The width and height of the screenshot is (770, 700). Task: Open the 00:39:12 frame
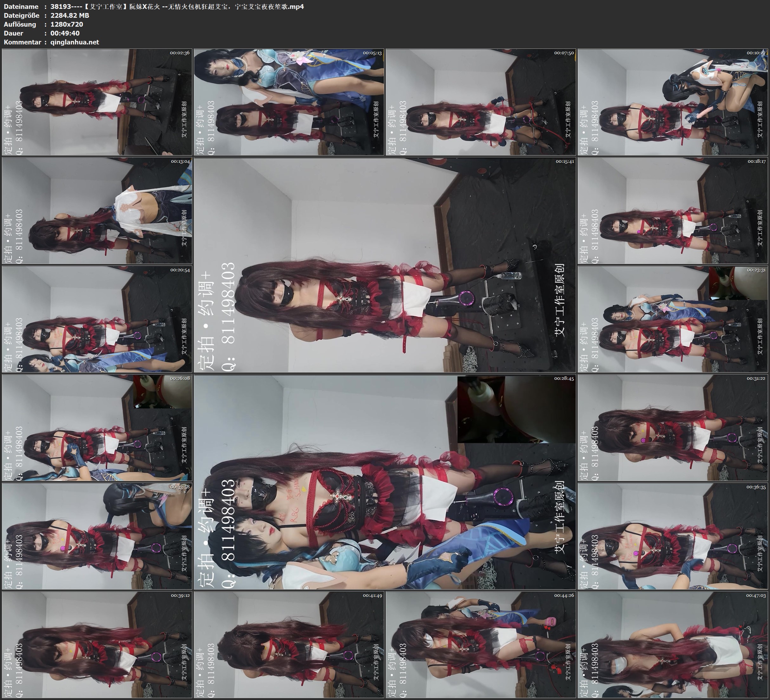(x=97, y=644)
